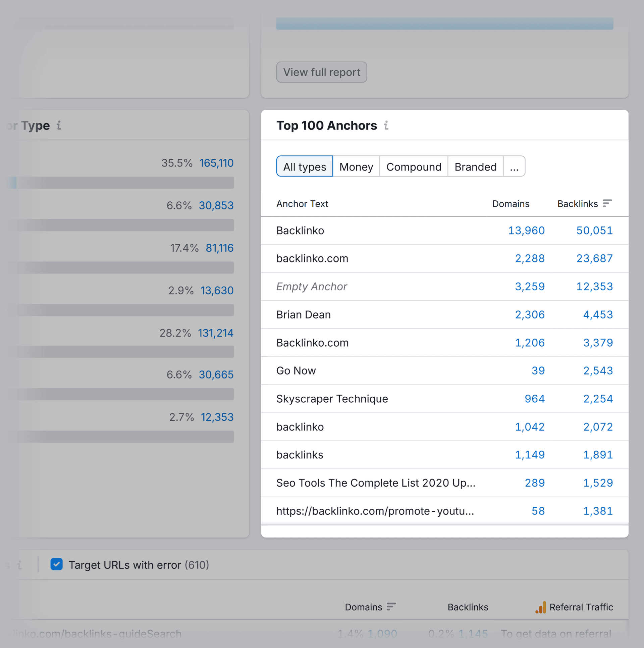This screenshot has height=648, width=644.
Task: Open the '...' overflow for more anchor types
Action: pos(514,167)
